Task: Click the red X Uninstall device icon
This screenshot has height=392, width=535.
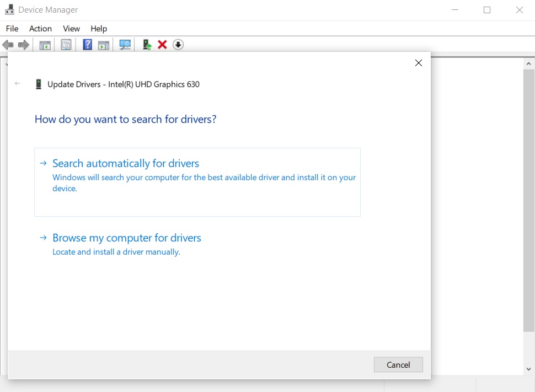Action: click(x=162, y=45)
